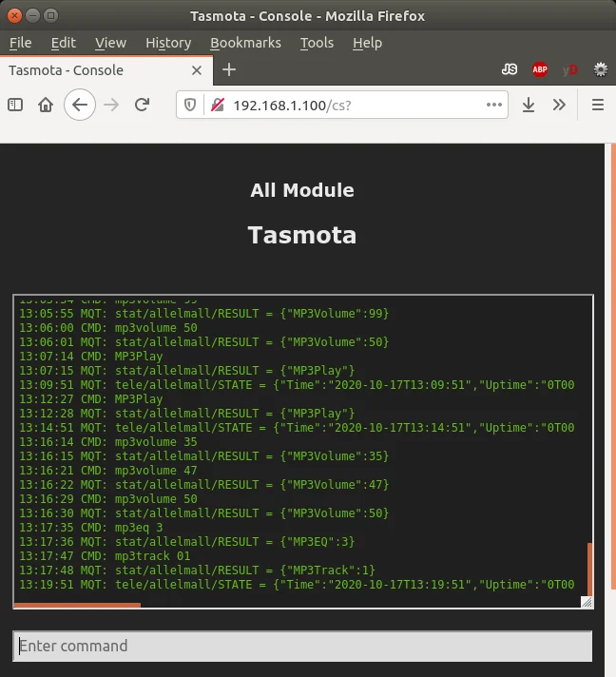
Task: Click the JS extension icon
Action: point(510,69)
